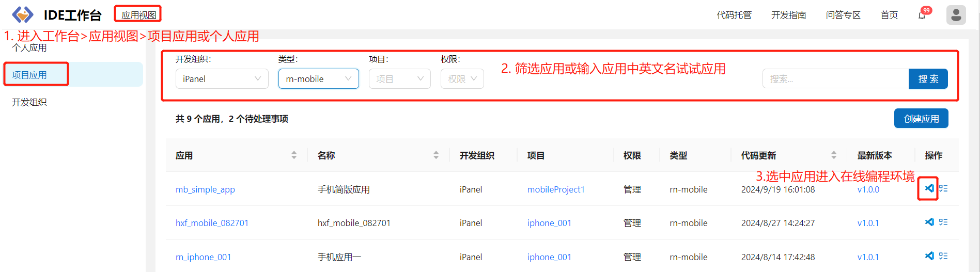Click the 创建应用 button
Viewport: 980px width, 272px height.
(x=921, y=119)
